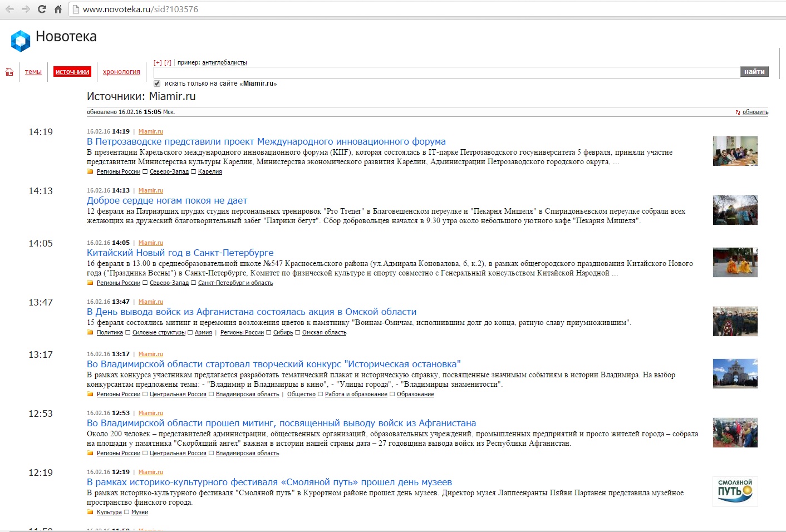786x532 pixels.
Task: Focus the search input field
Action: click(x=446, y=72)
